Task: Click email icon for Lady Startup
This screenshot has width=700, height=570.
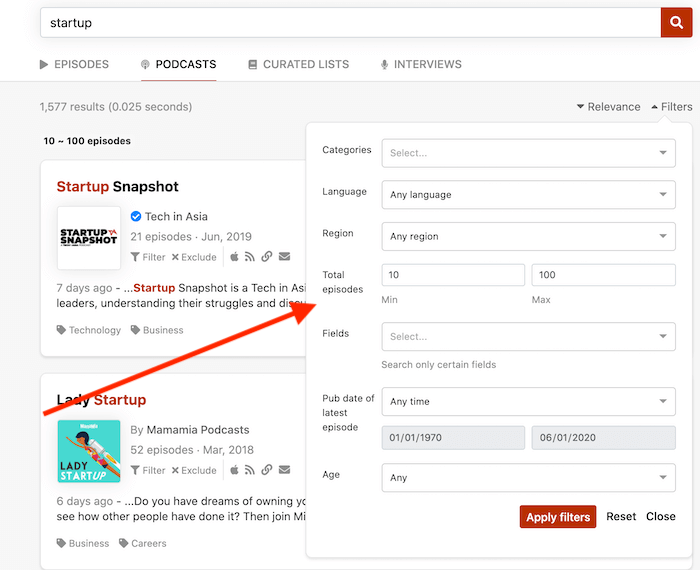Action: 284,470
